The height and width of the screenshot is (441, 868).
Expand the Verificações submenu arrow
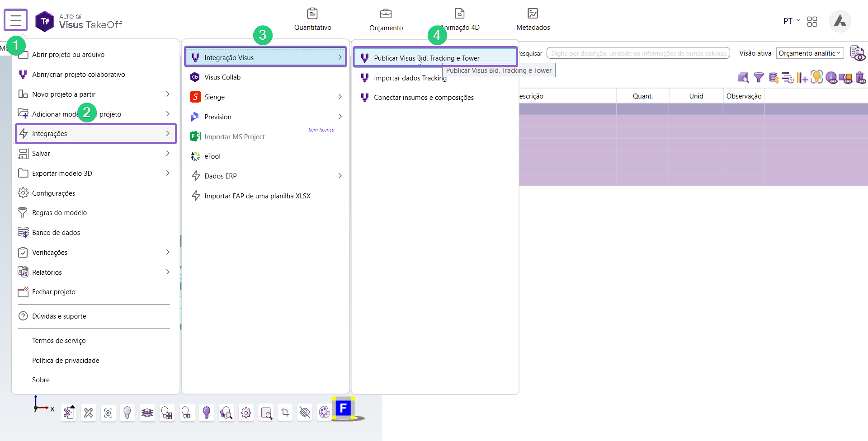168,252
